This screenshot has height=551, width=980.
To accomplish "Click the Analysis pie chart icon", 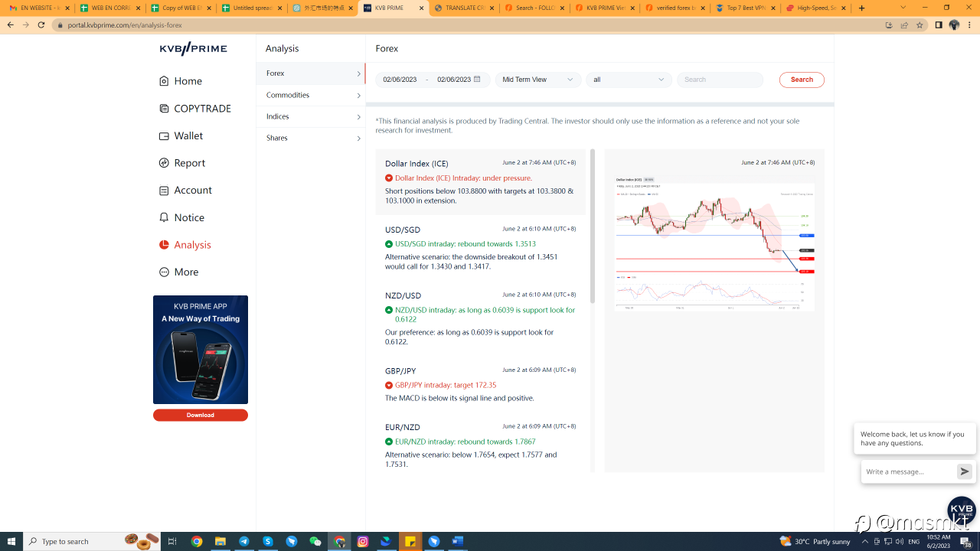I will coord(164,245).
